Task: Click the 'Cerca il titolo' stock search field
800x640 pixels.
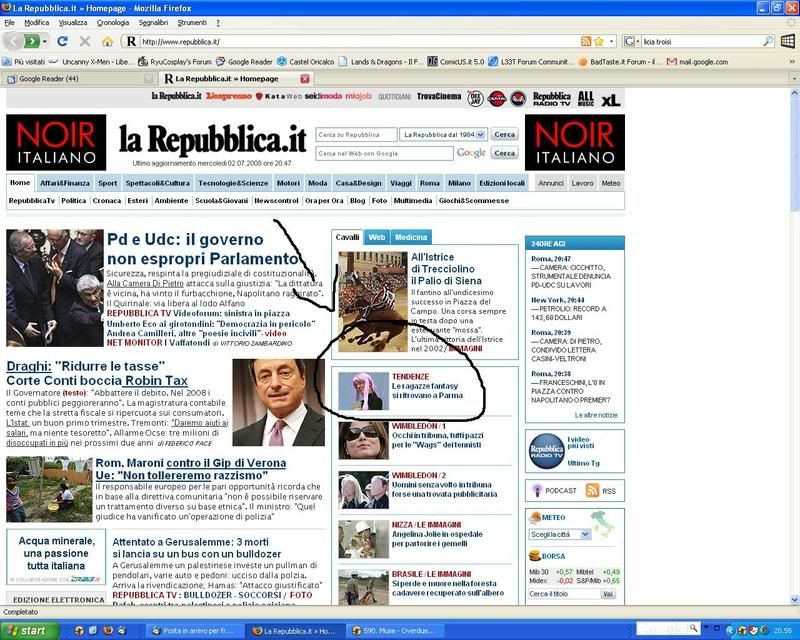Action: pyautogui.click(x=561, y=594)
